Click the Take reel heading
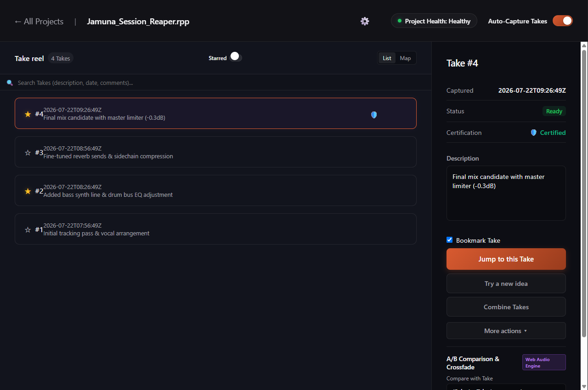Viewport: 588px width, 390px height. (x=29, y=58)
